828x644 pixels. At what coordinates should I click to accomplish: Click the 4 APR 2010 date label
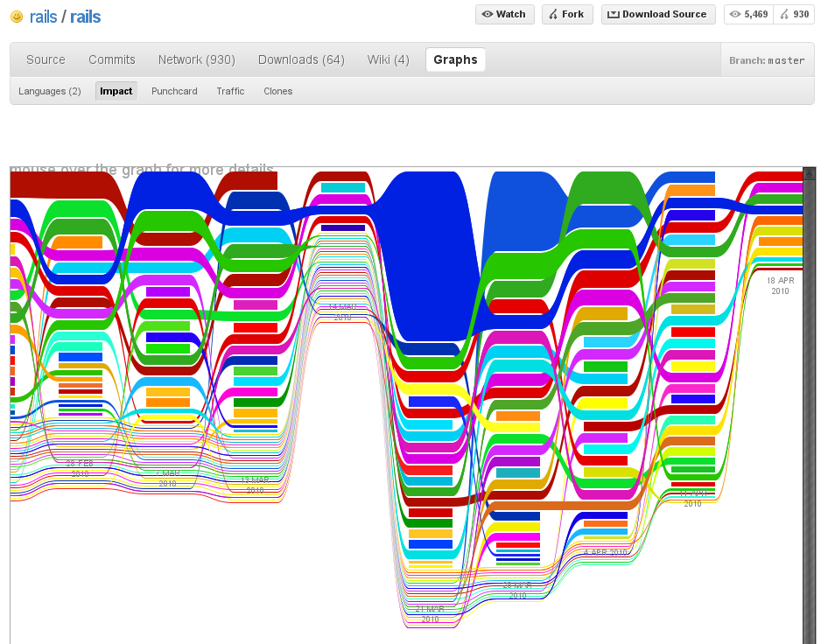coord(605,552)
